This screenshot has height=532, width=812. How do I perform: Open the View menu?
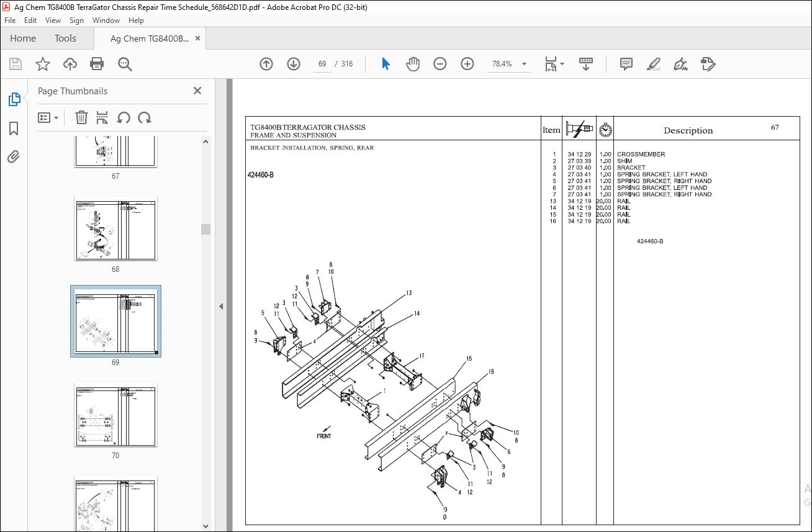53,20
